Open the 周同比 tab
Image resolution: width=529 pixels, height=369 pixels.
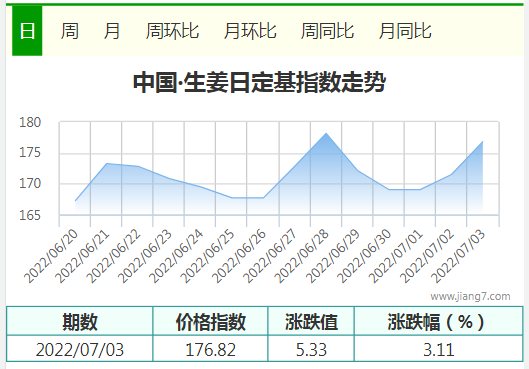[x=327, y=31]
